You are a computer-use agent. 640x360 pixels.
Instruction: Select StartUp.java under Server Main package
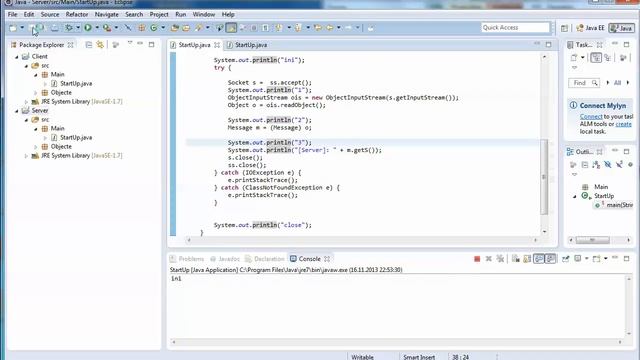coord(76,138)
